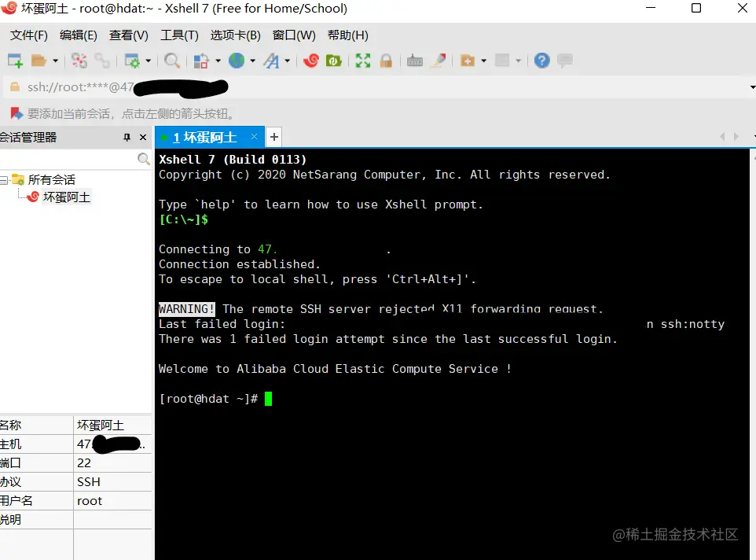Click the keyboard key mapping icon

click(x=415, y=61)
